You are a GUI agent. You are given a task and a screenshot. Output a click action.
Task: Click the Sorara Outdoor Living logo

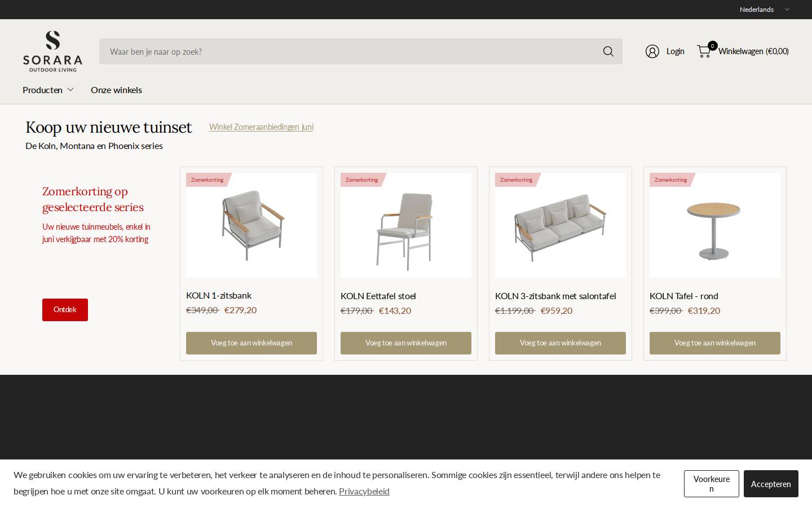pyautogui.click(x=52, y=51)
